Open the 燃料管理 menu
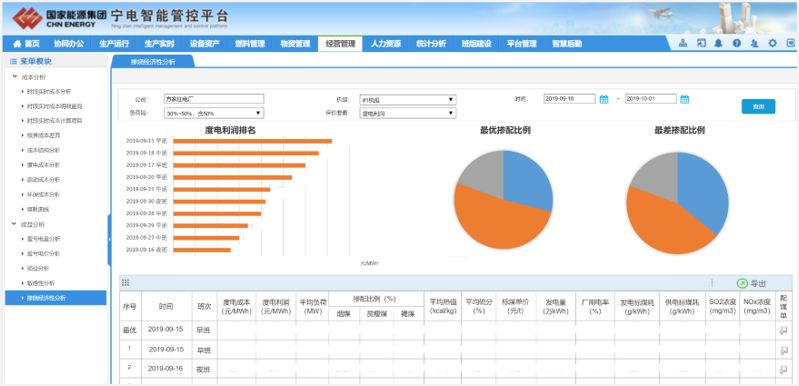The height and width of the screenshot is (386, 799). point(250,44)
